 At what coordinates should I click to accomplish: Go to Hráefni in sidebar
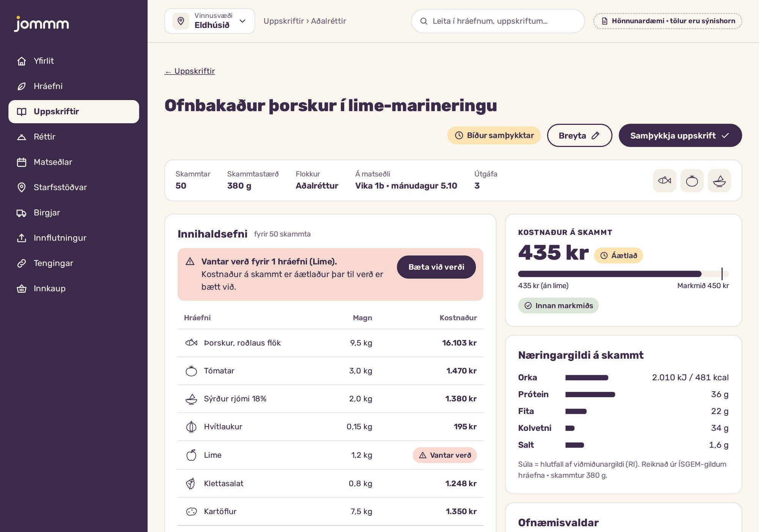[74, 86]
